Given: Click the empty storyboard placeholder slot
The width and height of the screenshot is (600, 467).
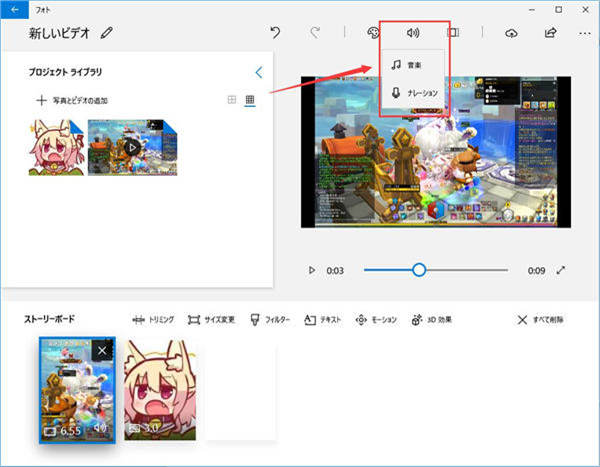Looking at the screenshot, I should coord(241,390).
